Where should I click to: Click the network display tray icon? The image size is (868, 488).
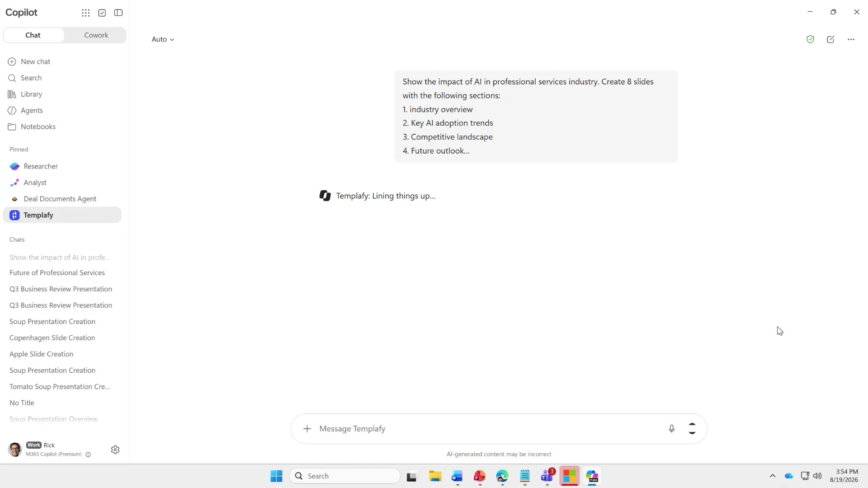805,476
